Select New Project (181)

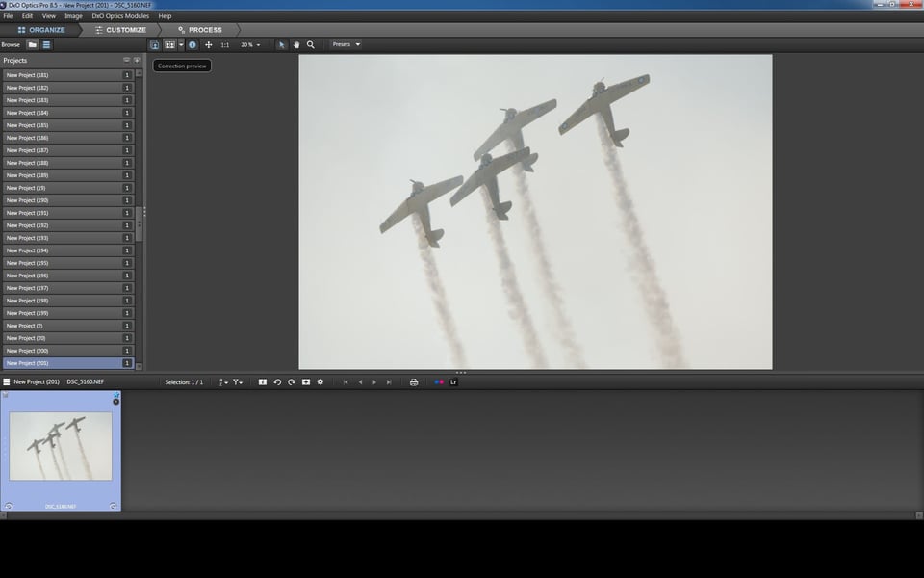(68, 75)
